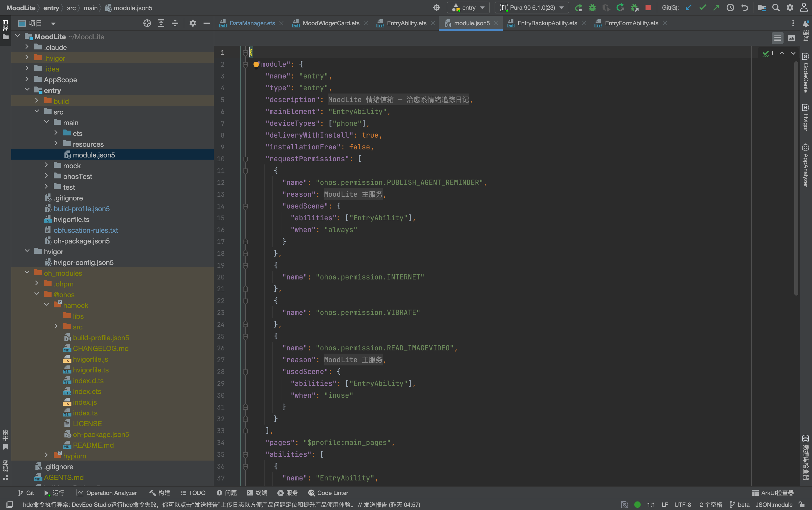Click the editor vertical scrollbar
The width and height of the screenshot is (812, 510).
tap(796, 178)
